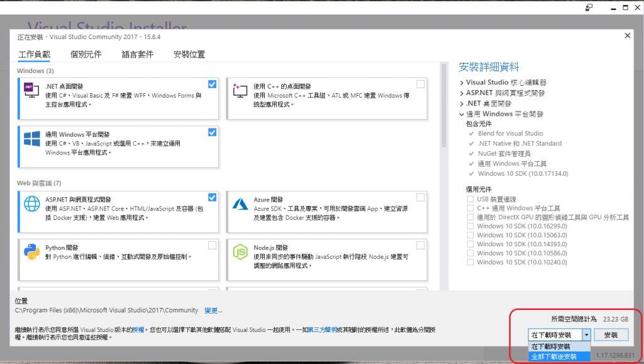Select 在下載時安裝 from the dropdown list
Screen dimensions: 644x364
click(x=559, y=346)
